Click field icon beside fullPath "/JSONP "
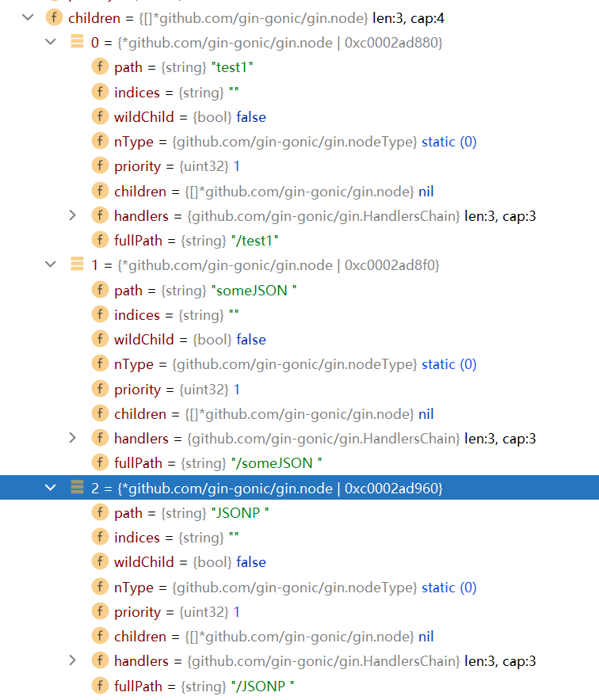Viewport: 599px width, 700px height. pos(100,685)
